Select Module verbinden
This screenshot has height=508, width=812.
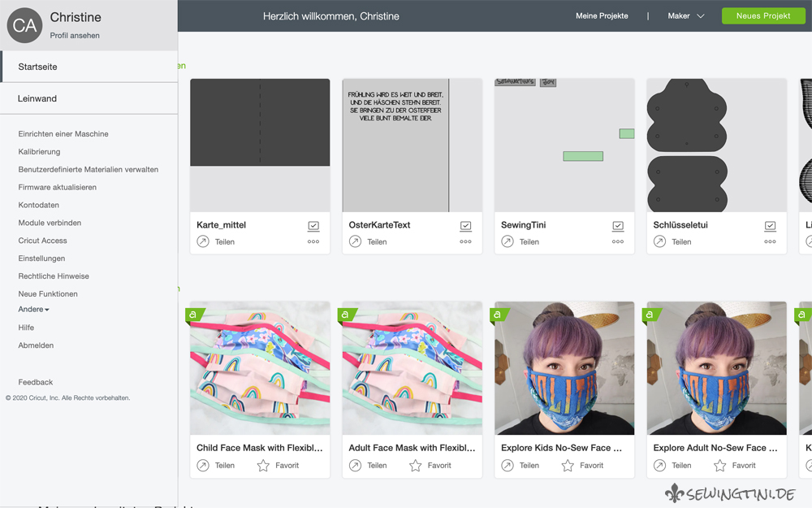[x=50, y=223]
